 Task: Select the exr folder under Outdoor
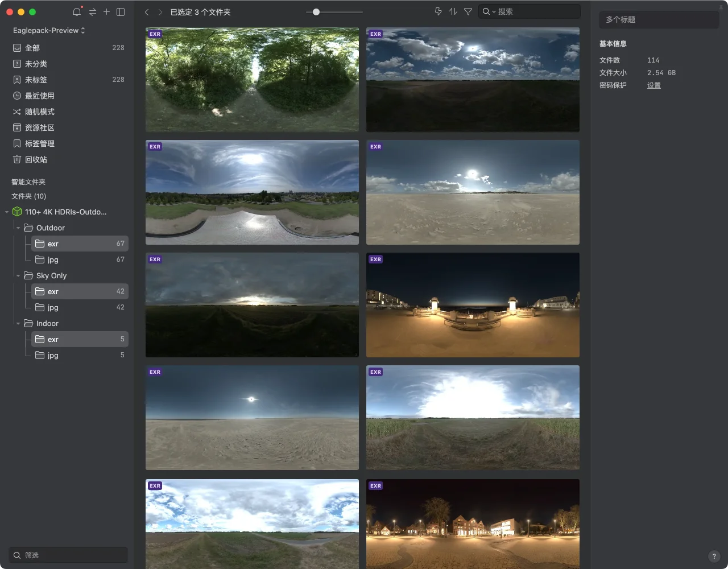80,244
